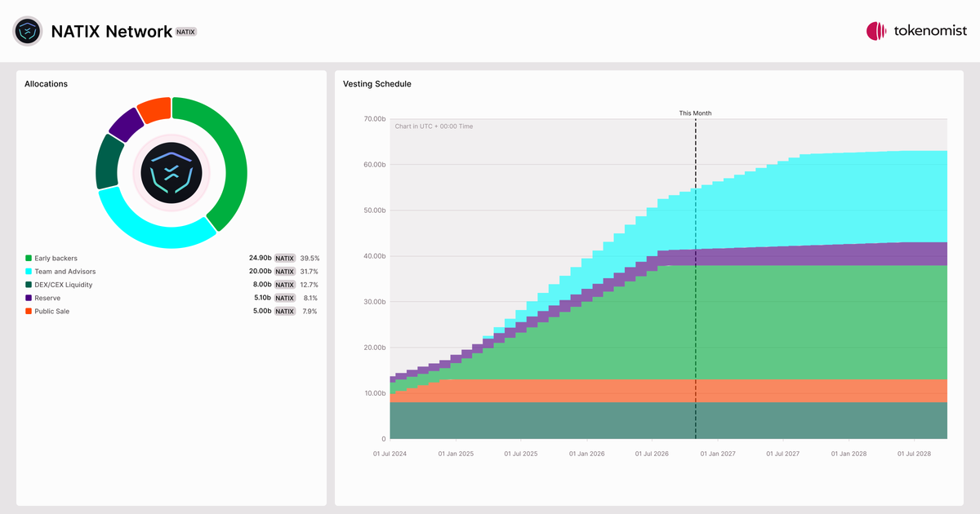Viewport: 980px width, 514px height.
Task: Click the 8.00b DEX/CEX Liquidity amount
Action: [262, 285]
